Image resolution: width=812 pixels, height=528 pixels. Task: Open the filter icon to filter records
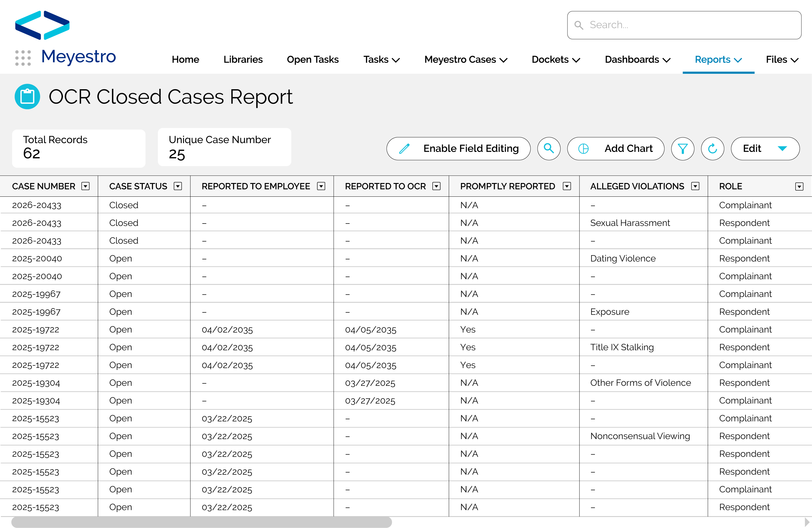pyautogui.click(x=682, y=149)
